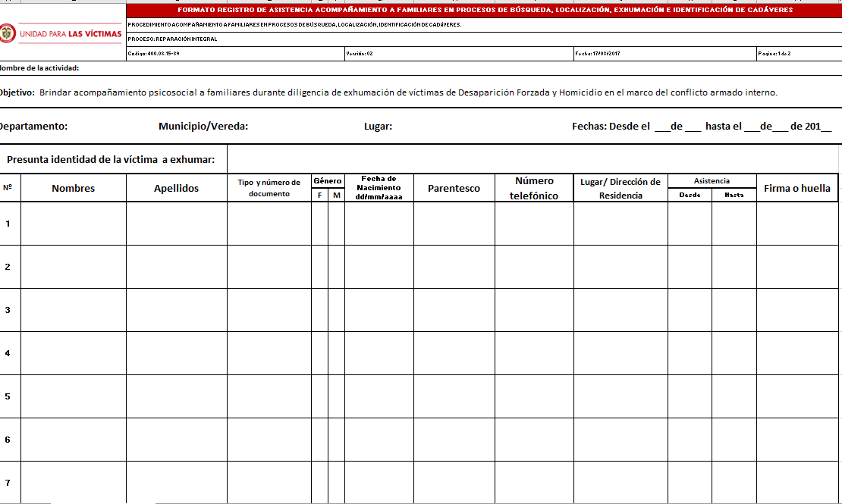The width and height of the screenshot is (842, 504).
Task: Click the blank cell beside 'Presunta identidad' label
Action: (534, 159)
